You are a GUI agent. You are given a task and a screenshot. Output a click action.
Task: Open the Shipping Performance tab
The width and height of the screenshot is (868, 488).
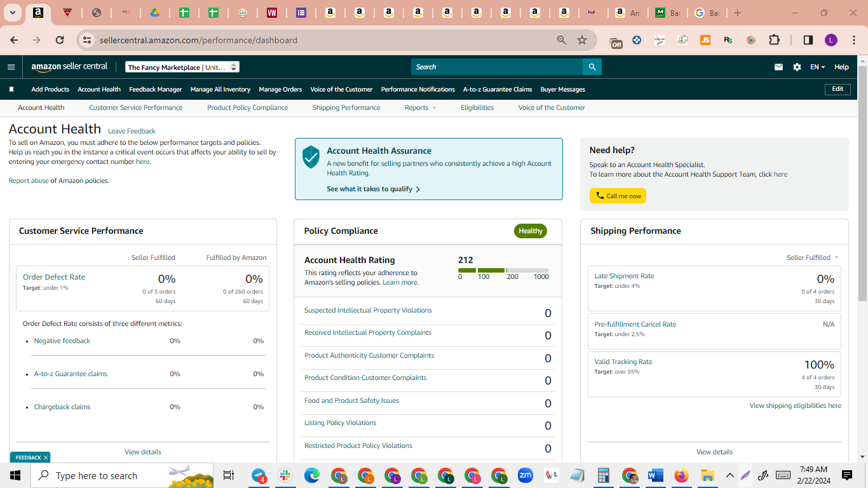click(346, 108)
